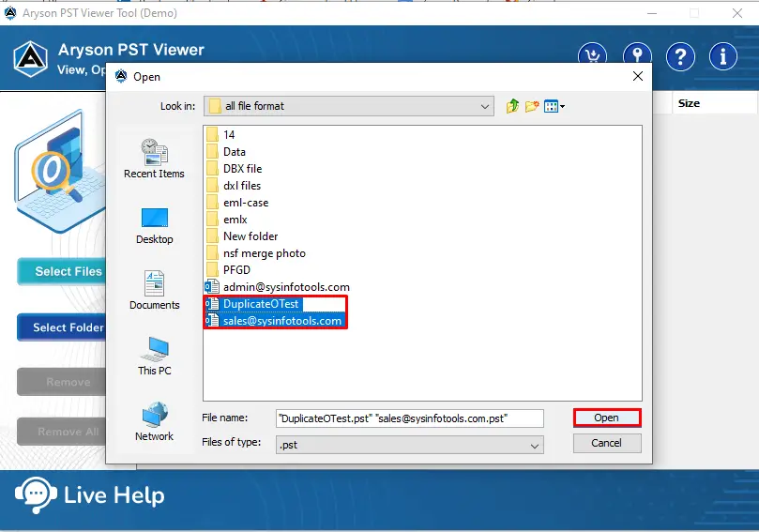
Task: Click the Live Help chat icon
Action: [x=36, y=494]
